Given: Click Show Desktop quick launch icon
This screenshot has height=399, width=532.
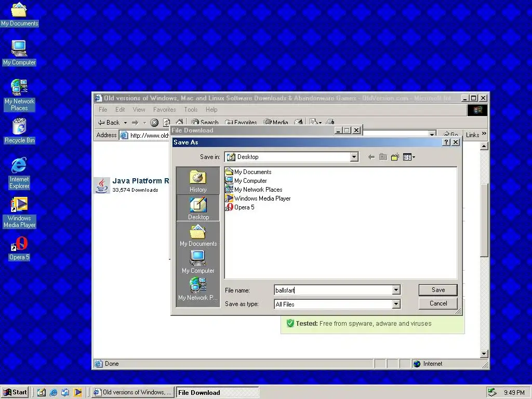Looking at the screenshot, I should coord(42,392).
